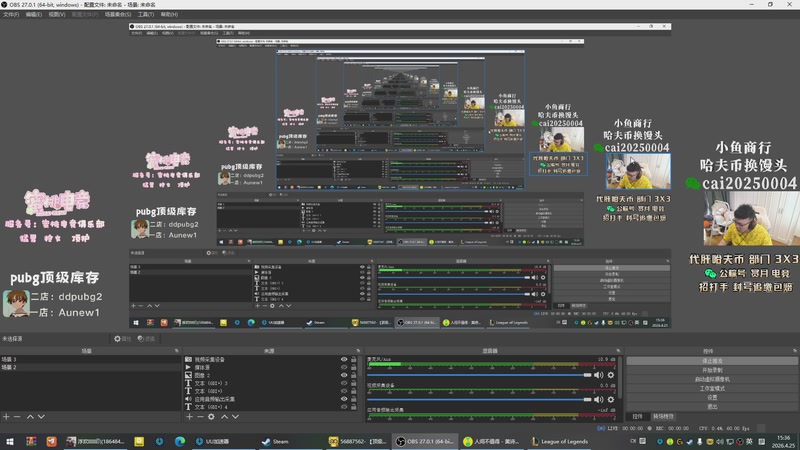Open the 视图(V) menu
The height and width of the screenshot is (450, 800).
coord(57,14)
